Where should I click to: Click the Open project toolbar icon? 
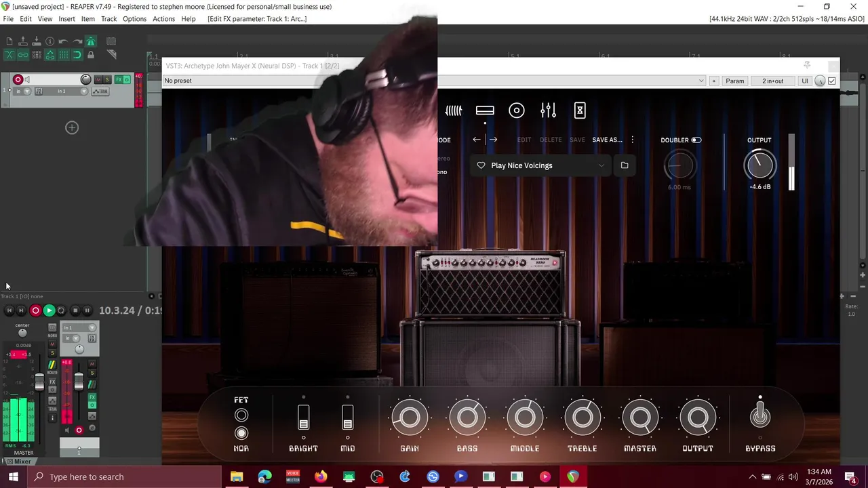tap(23, 42)
